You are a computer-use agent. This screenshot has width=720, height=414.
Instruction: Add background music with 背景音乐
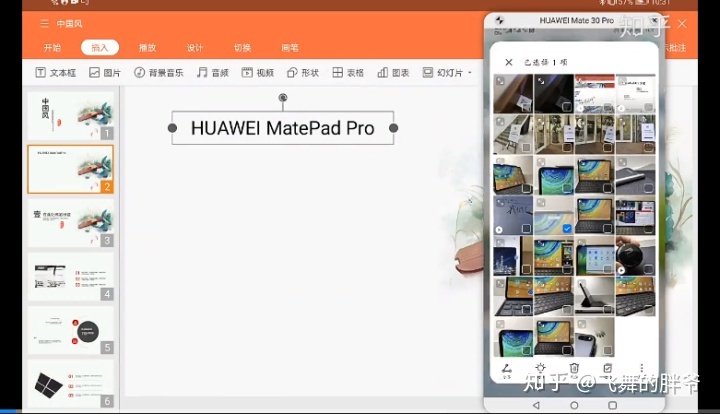click(x=158, y=73)
